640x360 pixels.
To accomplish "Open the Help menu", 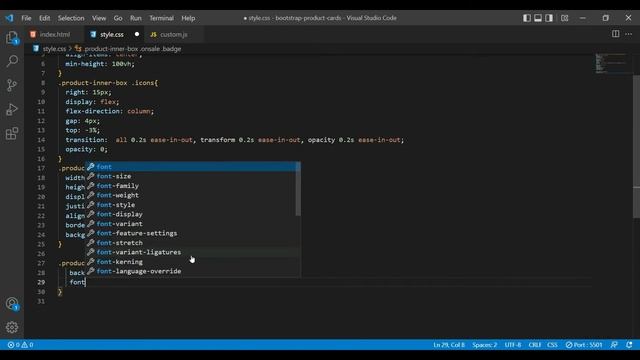I will click(x=188, y=18).
